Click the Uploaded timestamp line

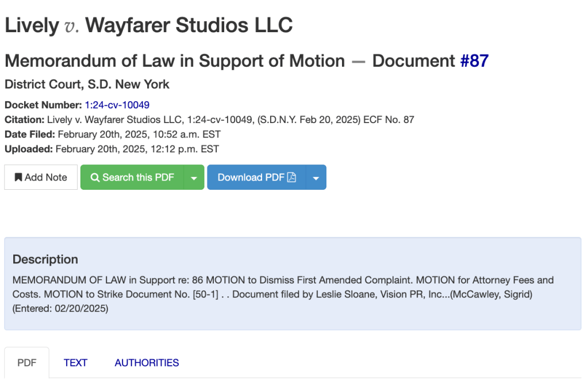(x=112, y=149)
